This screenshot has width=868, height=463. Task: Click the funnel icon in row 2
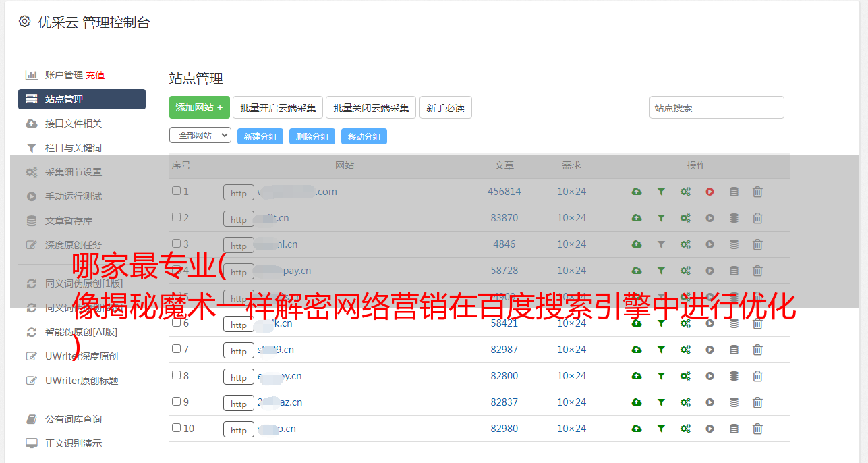pos(661,218)
